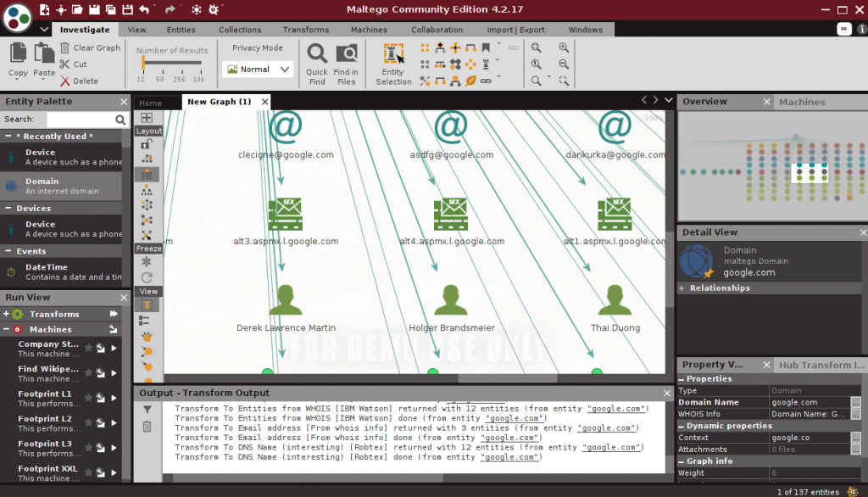Click the Number of Results slider handle

pos(142,63)
